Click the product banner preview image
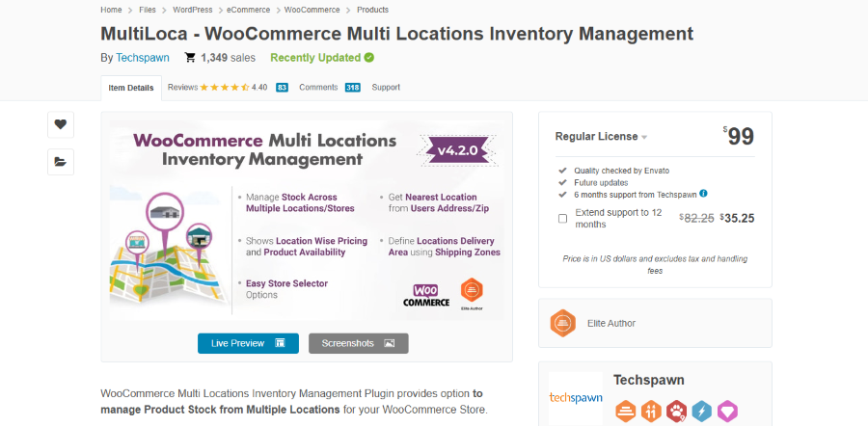 [x=307, y=221]
